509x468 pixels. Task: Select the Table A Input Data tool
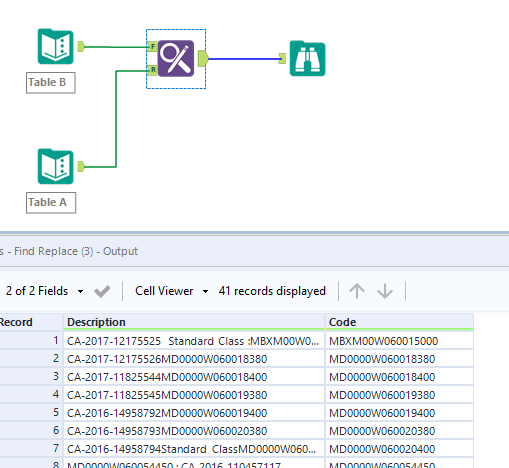[56, 166]
